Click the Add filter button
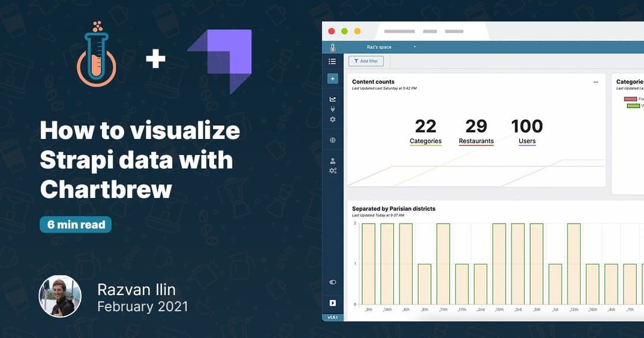The height and width of the screenshot is (338, 644). click(x=366, y=61)
